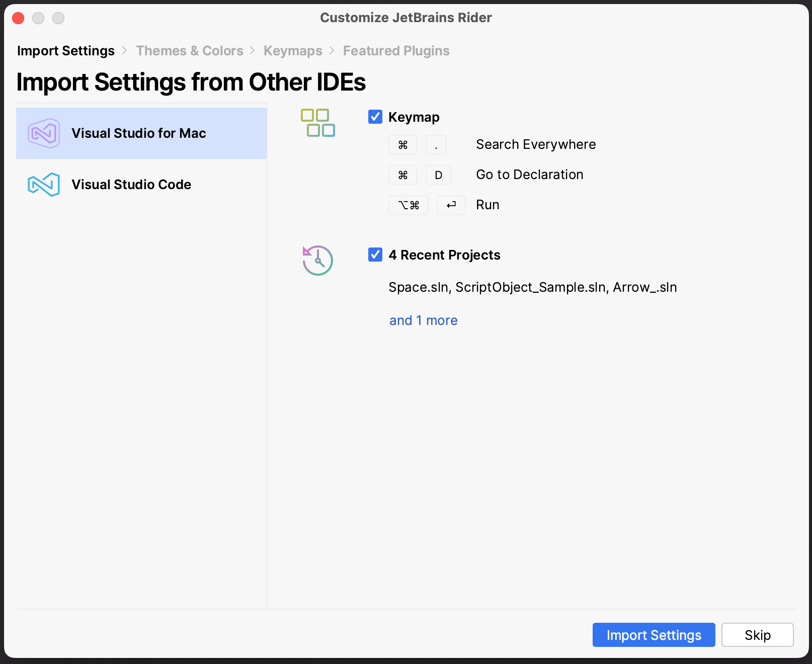The height and width of the screenshot is (664, 812).
Task: Close the window with red button
Action: click(x=18, y=18)
